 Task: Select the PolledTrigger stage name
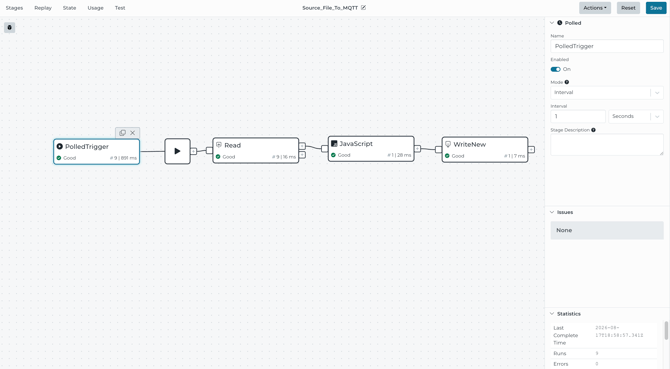tap(87, 146)
